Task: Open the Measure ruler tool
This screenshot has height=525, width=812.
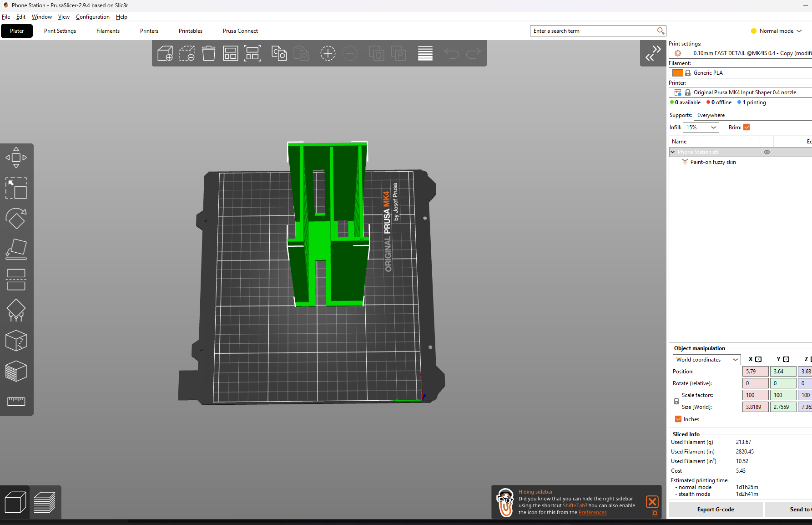Action: 16,401
